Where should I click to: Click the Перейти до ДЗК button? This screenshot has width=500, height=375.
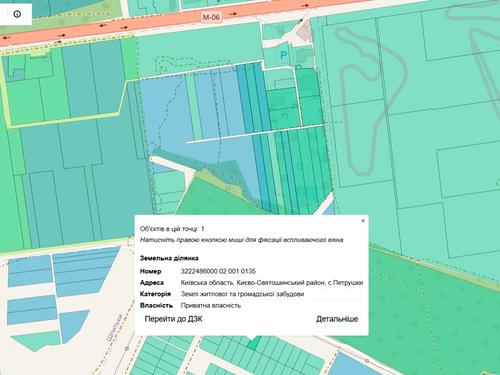(173, 319)
